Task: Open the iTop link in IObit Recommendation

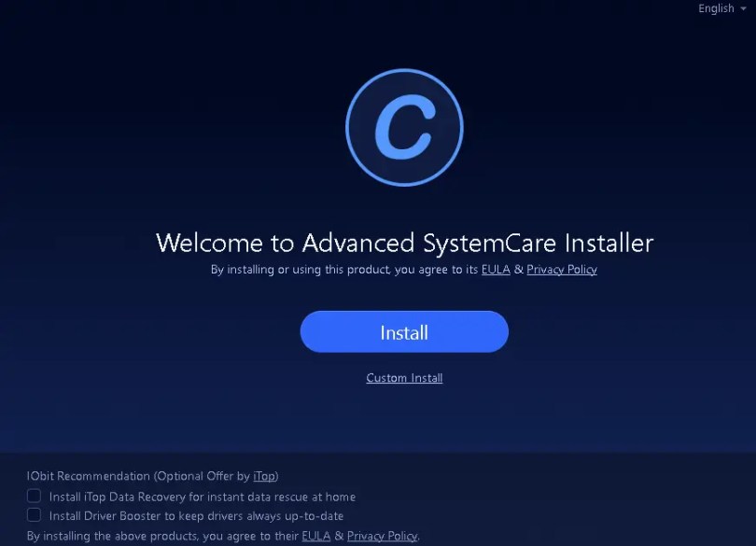Action: pos(264,476)
